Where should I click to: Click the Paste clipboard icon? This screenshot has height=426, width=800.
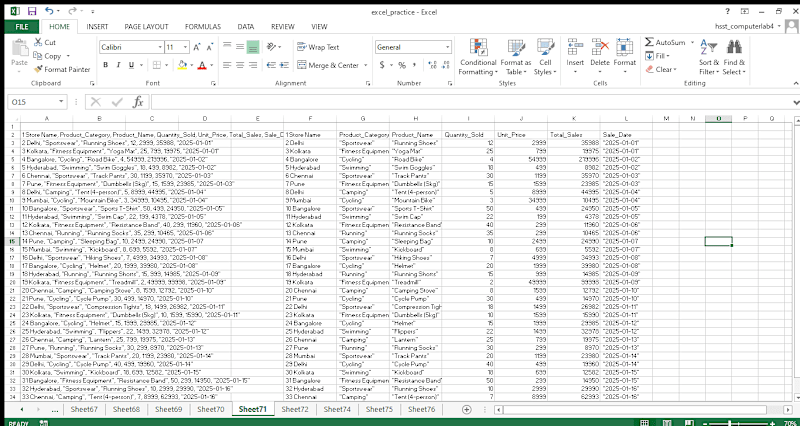click(x=19, y=48)
